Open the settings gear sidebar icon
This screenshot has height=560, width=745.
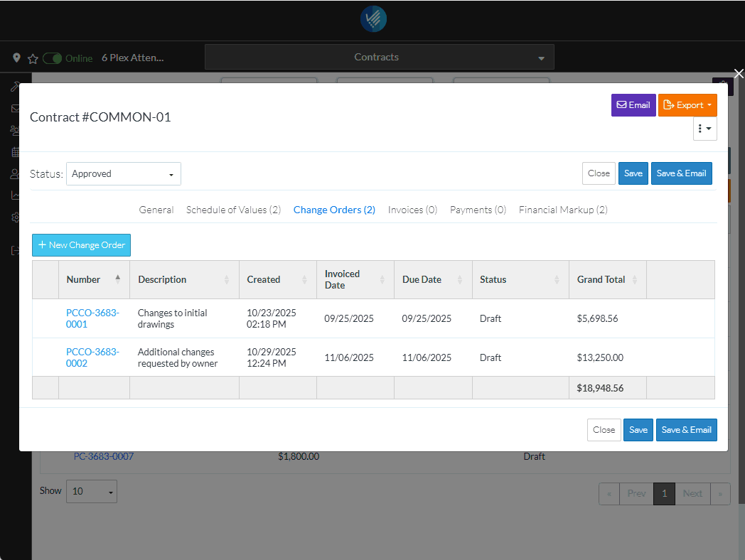coord(15,217)
